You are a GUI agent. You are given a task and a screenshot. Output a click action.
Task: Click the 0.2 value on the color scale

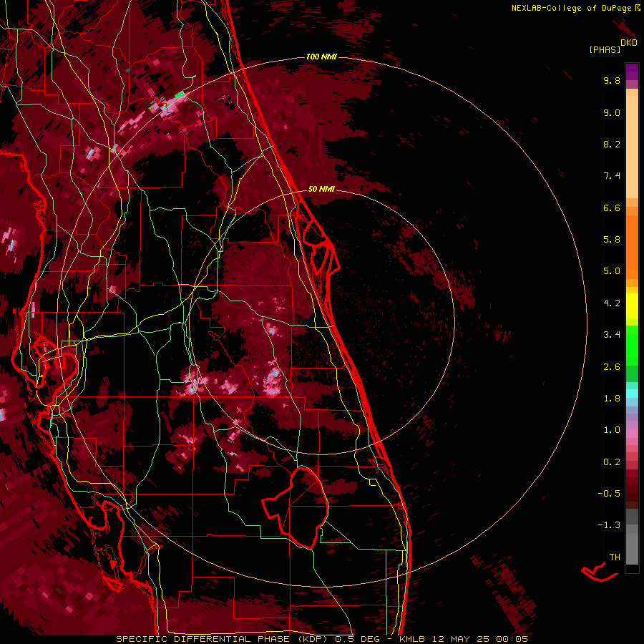[612, 462]
